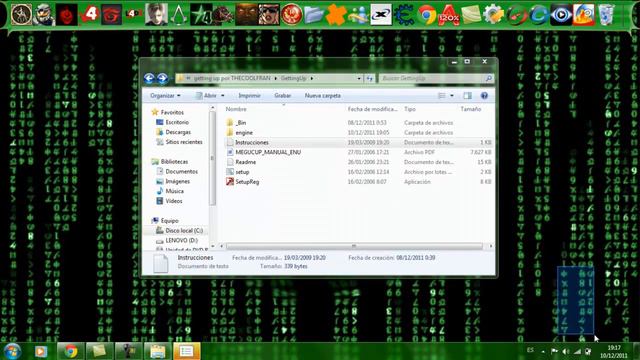Open Cheat Engine blue gear icon
The height and width of the screenshot is (360, 640).
tap(404, 15)
